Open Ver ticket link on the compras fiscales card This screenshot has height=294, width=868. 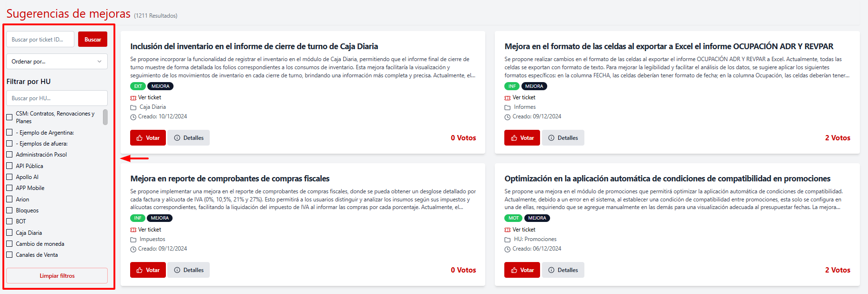(150, 230)
